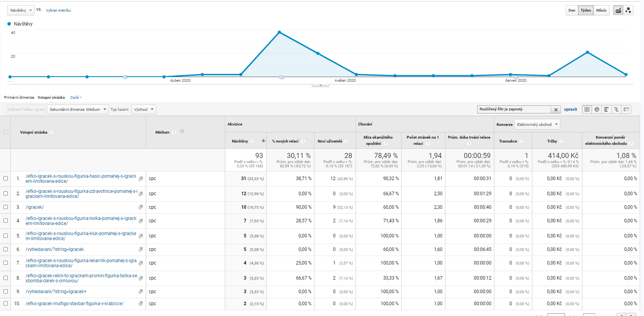
Task: Sort by Transakce column header
Action: coord(508,141)
